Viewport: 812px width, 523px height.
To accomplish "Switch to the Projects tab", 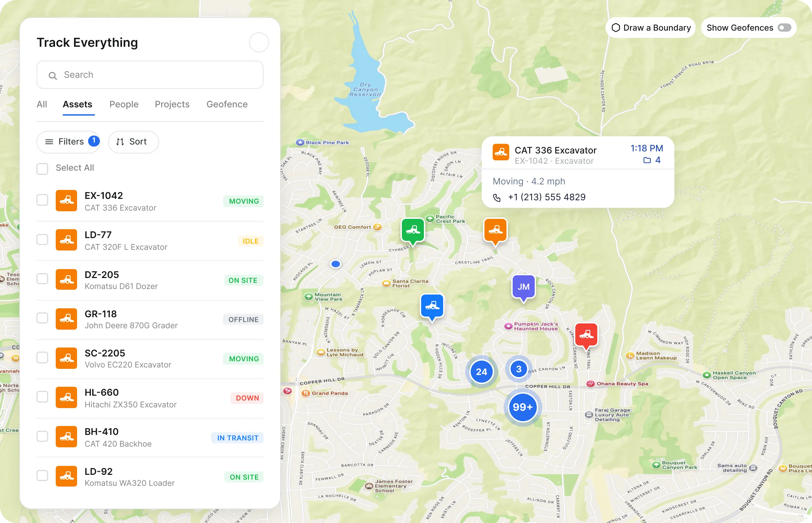I will tap(172, 105).
